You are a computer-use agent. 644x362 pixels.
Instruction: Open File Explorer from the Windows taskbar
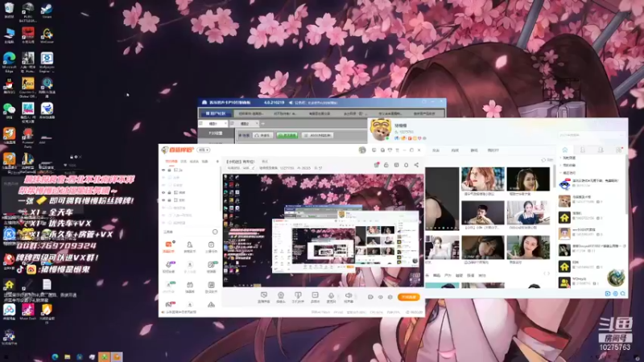click(x=68, y=356)
